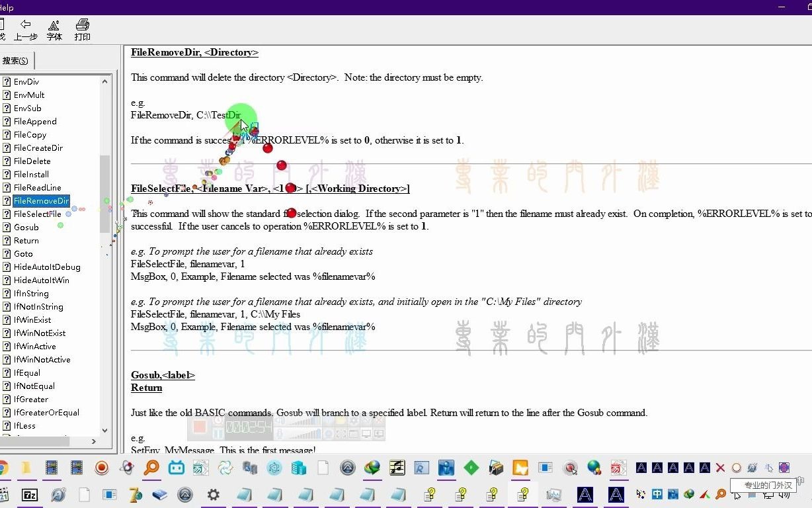Click the settings gear icon in the taskbar
The height and width of the screenshot is (508, 812).
tap(212, 495)
